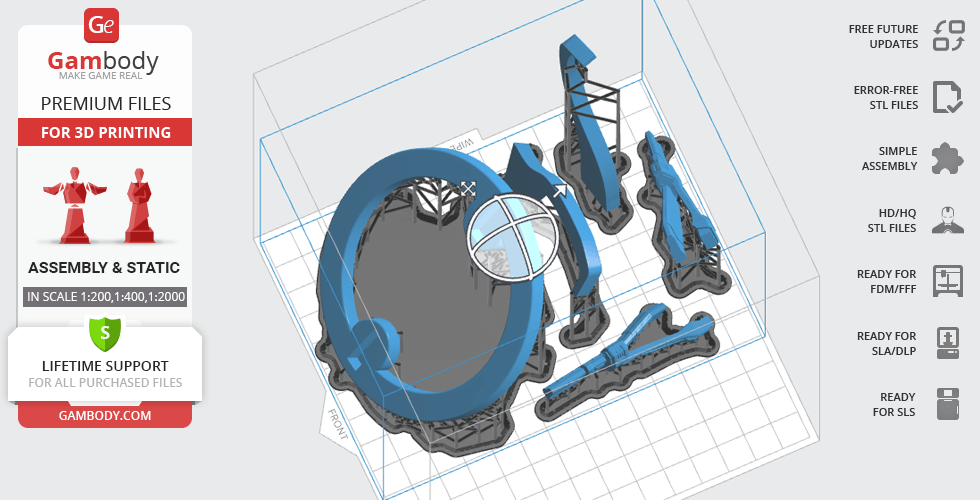This screenshot has width=980, height=500.
Task: Click the 'In Scale 1:200,1:400,1:2000' label
Action: coord(105,296)
